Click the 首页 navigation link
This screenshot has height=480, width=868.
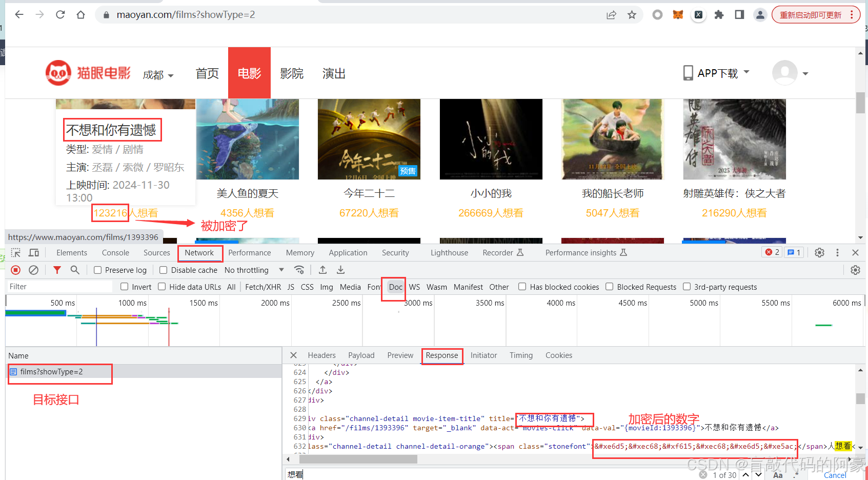(x=207, y=73)
